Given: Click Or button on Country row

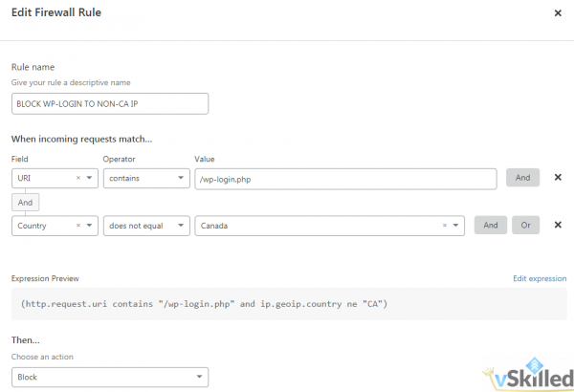Looking at the screenshot, I should (x=525, y=225).
